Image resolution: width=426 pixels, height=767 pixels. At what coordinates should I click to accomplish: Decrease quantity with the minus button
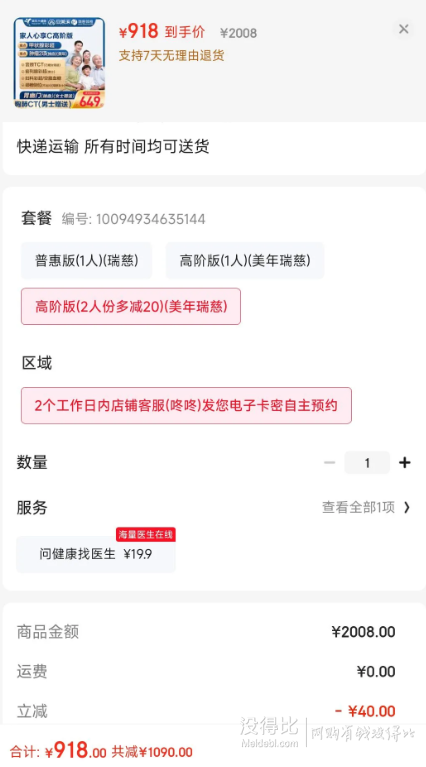[330, 463]
